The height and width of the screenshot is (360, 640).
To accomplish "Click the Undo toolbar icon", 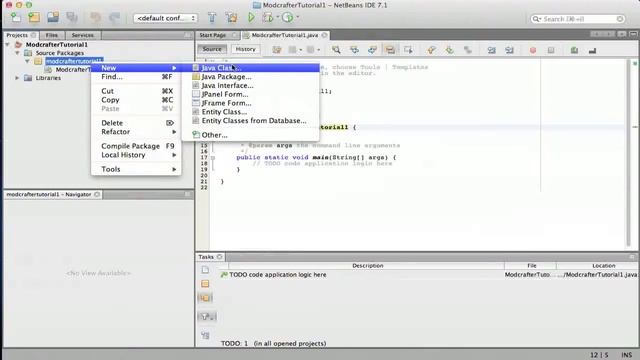I will 96,18.
